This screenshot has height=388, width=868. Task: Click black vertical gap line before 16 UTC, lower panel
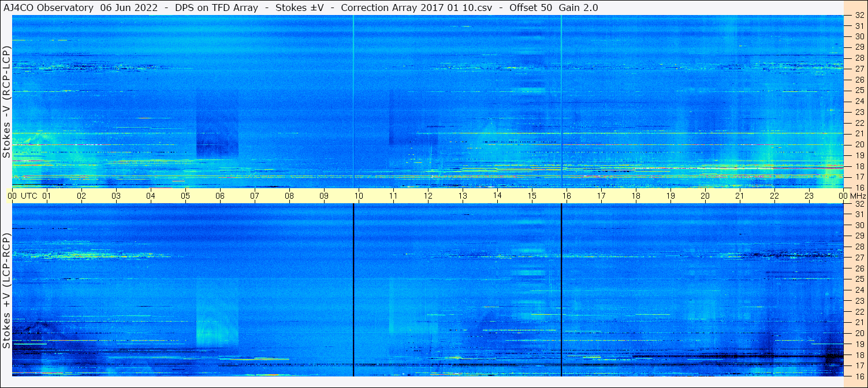561,290
